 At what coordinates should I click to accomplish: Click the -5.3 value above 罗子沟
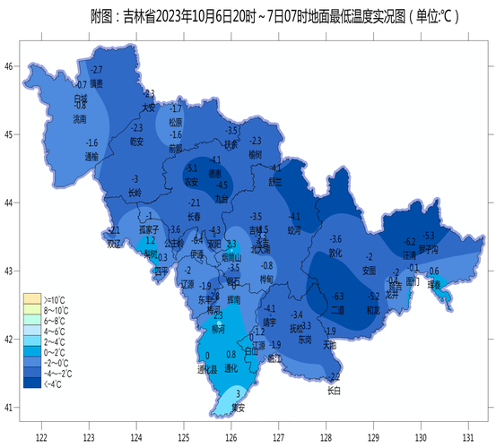tap(429, 236)
